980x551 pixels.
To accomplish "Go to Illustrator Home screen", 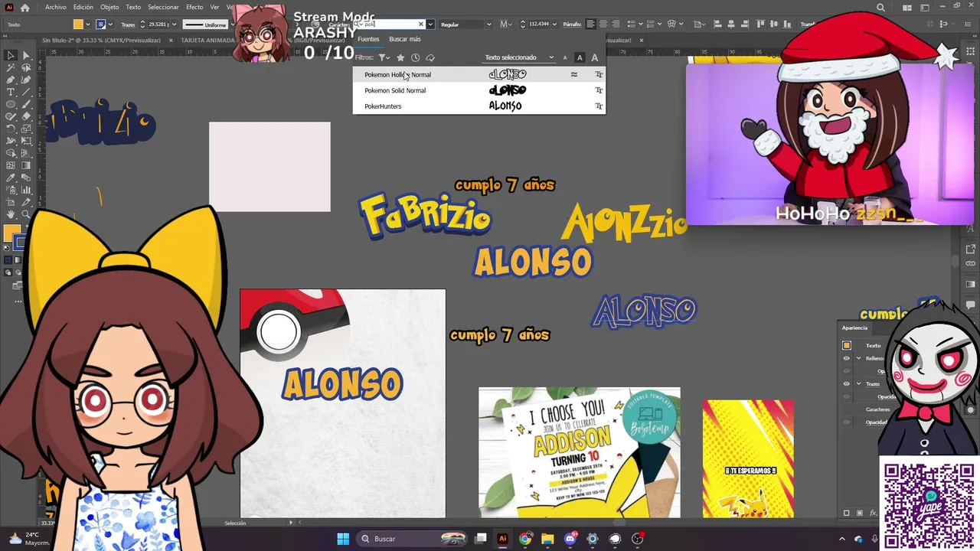I will click(24, 7).
